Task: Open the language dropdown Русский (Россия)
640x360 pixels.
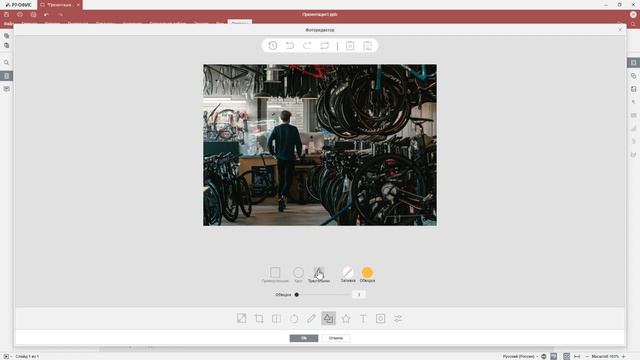Action: [x=520, y=356]
